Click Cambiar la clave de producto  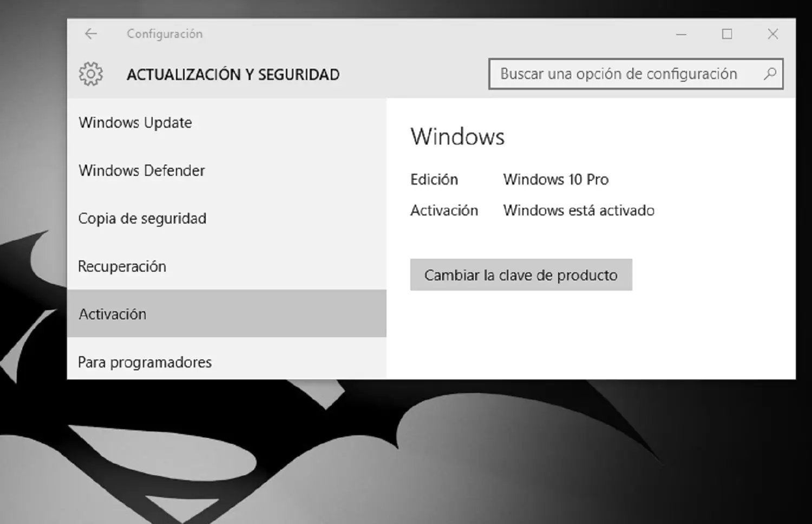pos(521,275)
